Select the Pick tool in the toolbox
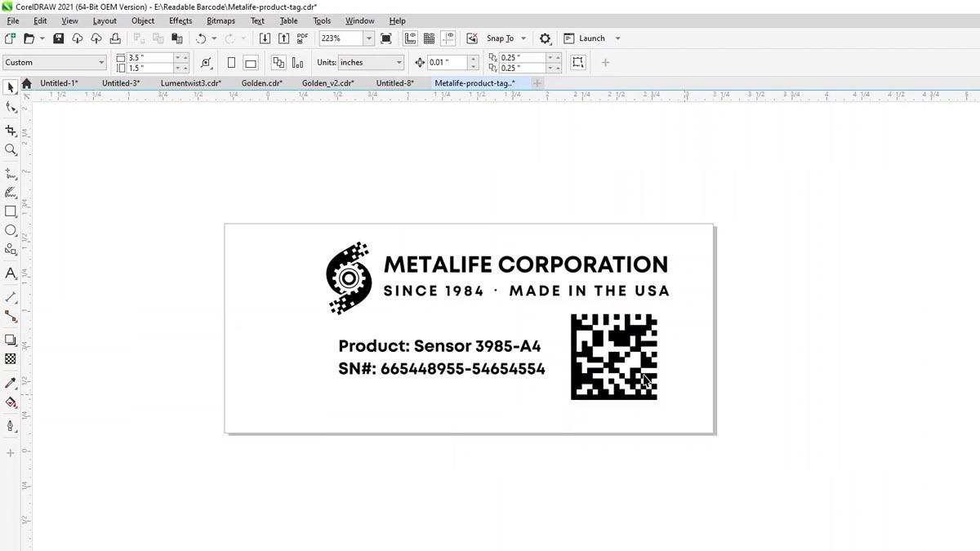 pyautogui.click(x=11, y=87)
